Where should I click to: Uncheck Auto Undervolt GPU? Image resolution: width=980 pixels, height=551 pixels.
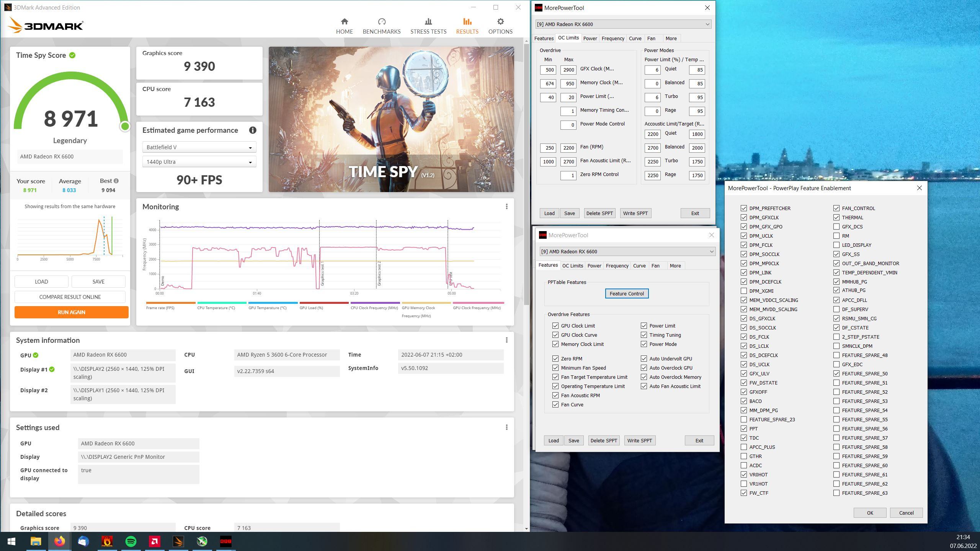click(644, 359)
